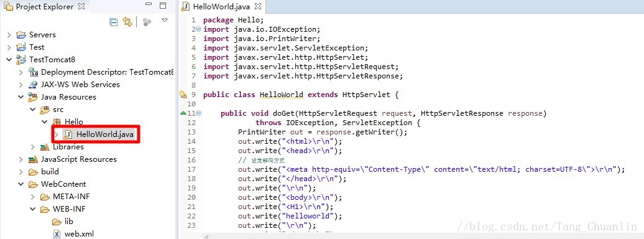Click the Test project icon
Viewport: 644px width, 239px height.
click(21, 47)
